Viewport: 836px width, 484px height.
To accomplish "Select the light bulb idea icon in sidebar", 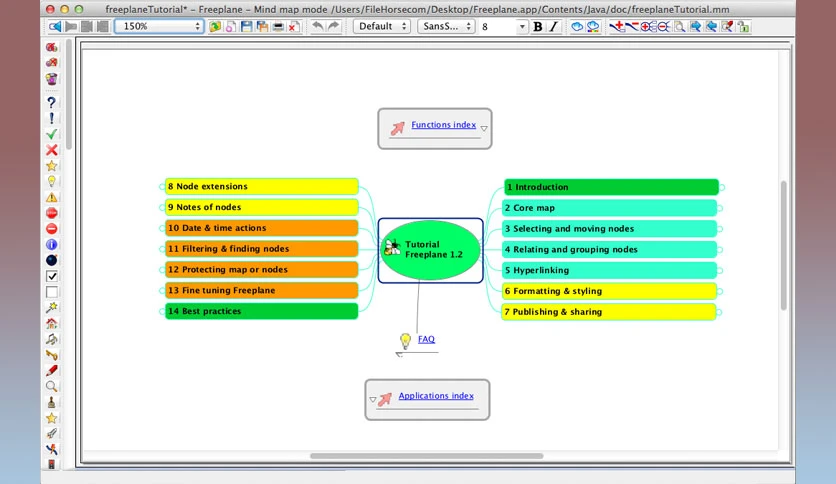I will (x=51, y=181).
